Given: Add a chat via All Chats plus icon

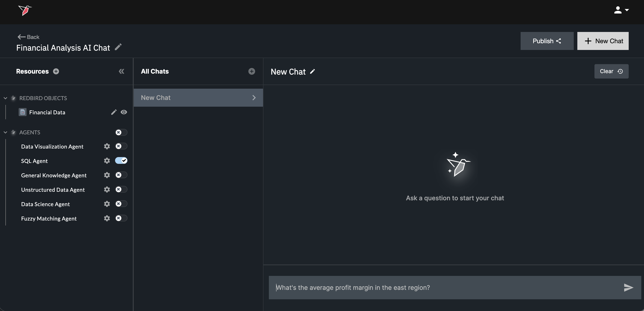Looking at the screenshot, I should point(252,71).
